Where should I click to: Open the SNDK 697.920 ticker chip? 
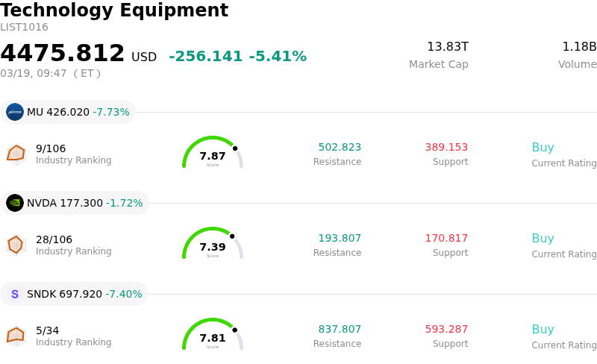75,294
